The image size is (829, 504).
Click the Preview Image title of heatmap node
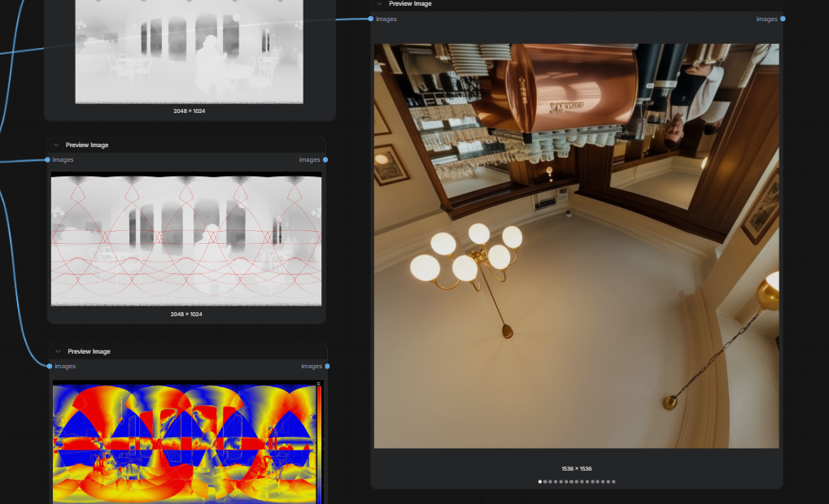point(89,351)
